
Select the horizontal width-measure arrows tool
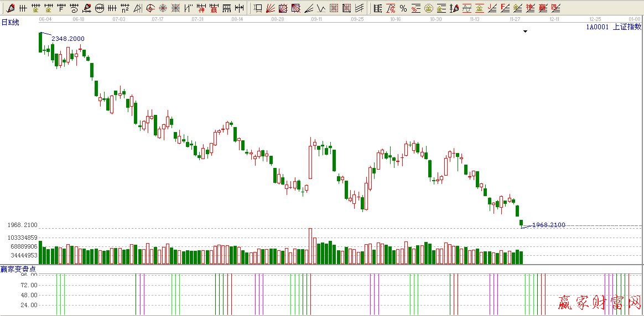(239, 8)
